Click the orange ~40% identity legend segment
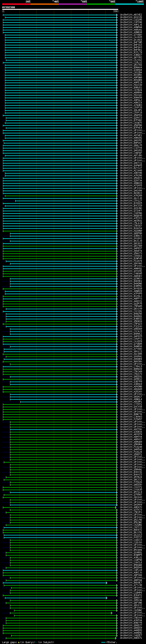146x644 pixels. pyautogui.click(x=45, y=4)
